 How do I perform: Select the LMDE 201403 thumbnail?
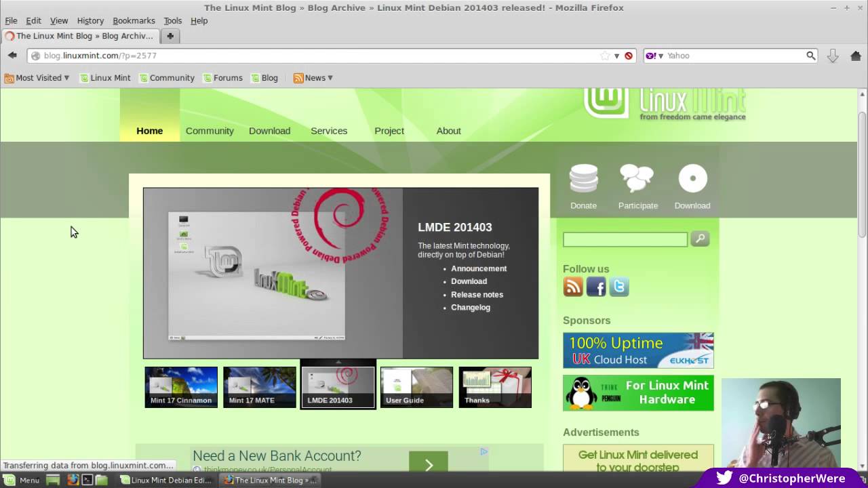[x=338, y=387]
